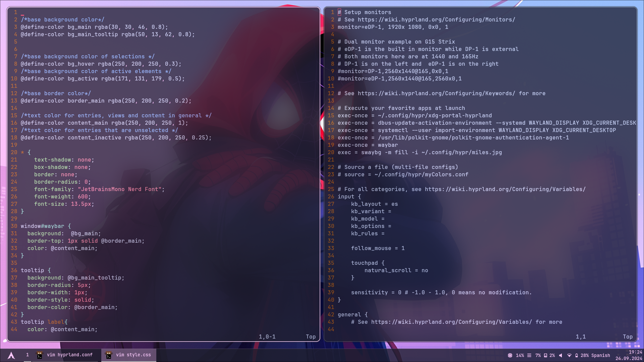The image size is (644, 362).
Task: Open the Wi-Fi network icon
Action: point(570,355)
